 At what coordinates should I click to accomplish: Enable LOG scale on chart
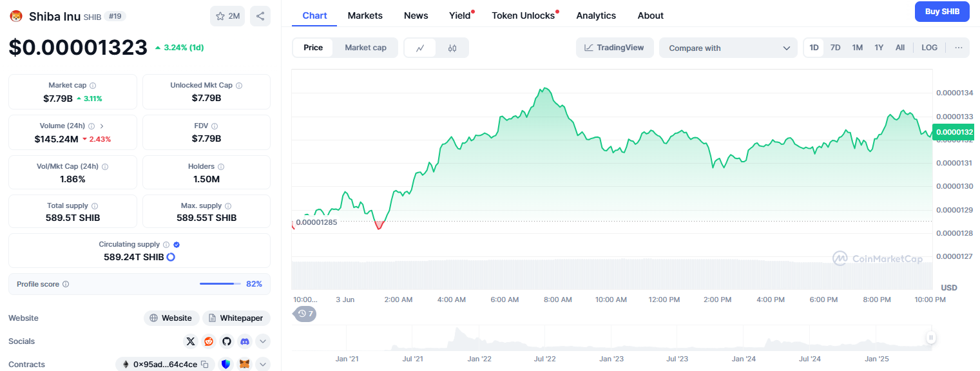click(930, 48)
